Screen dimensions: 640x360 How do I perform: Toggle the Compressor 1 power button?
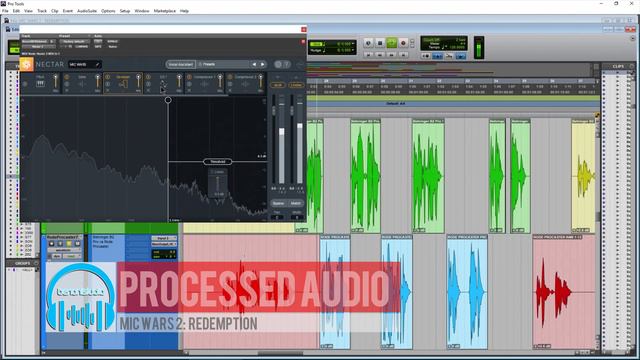tap(189, 77)
